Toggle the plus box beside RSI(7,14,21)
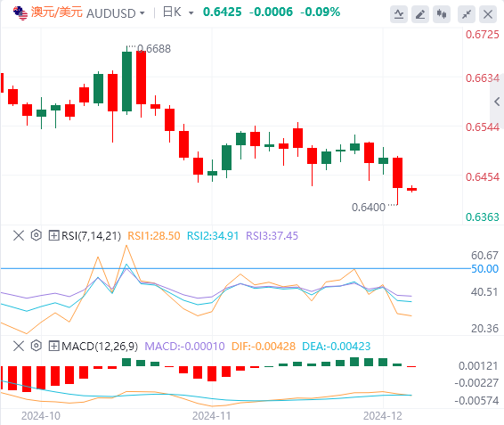Image resolution: width=504 pixels, height=425 pixels. pyautogui.click(x=53, y=235)
